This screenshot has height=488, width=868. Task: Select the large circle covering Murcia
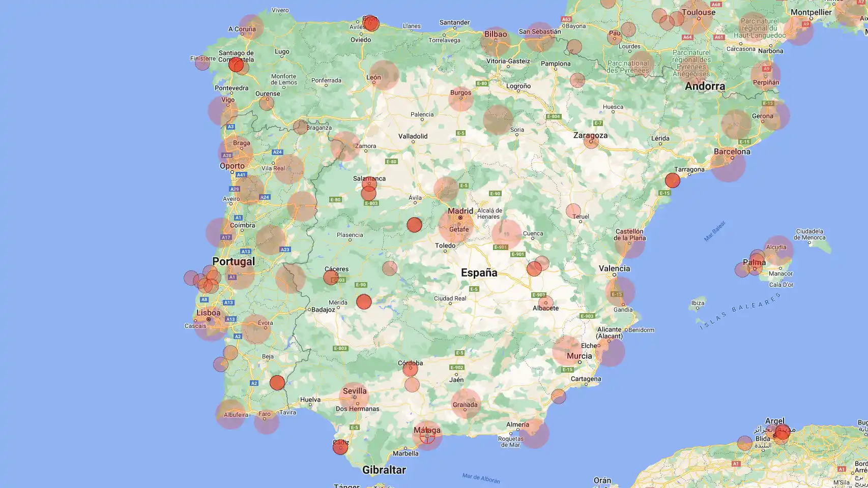point(567,350)
